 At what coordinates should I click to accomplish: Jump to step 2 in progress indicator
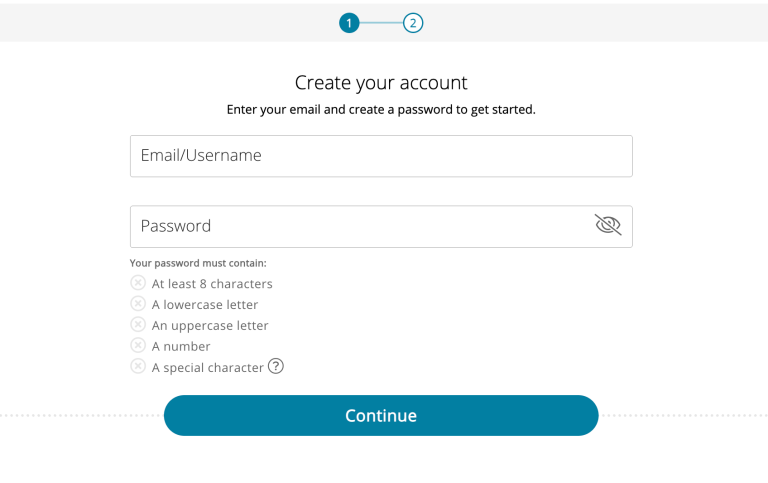pyautogui.click(x=413, y=23)
